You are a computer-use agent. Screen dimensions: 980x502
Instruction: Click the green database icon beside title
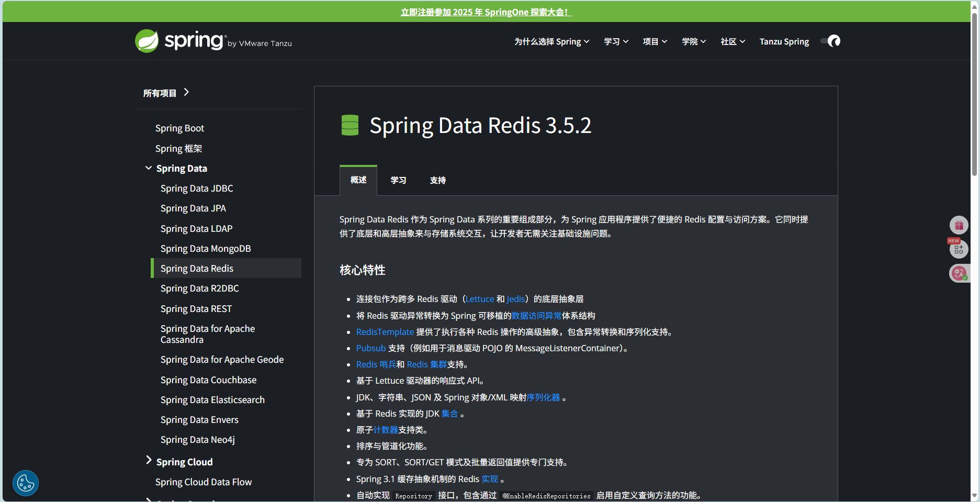[350, 125]
